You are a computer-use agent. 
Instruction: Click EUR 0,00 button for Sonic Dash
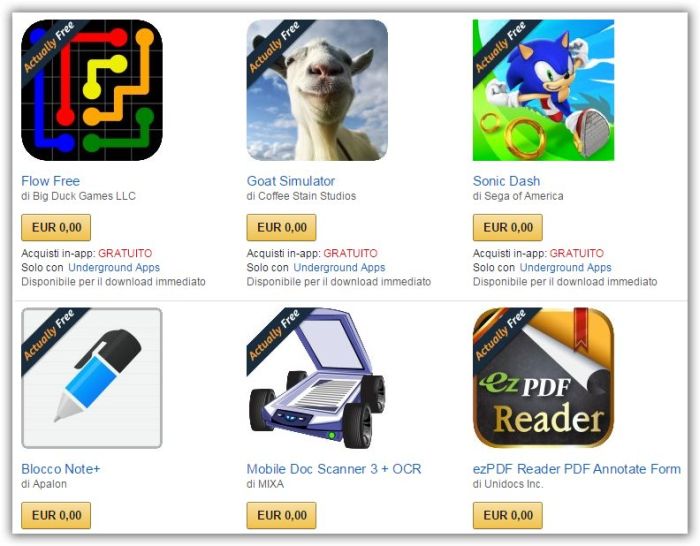coord(508,227)
